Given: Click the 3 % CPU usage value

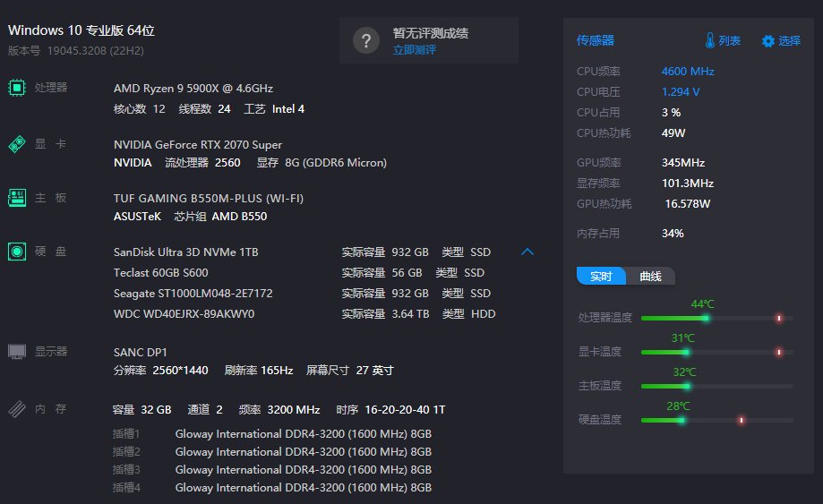Looking at the screenshot, I should coord(671,113).
